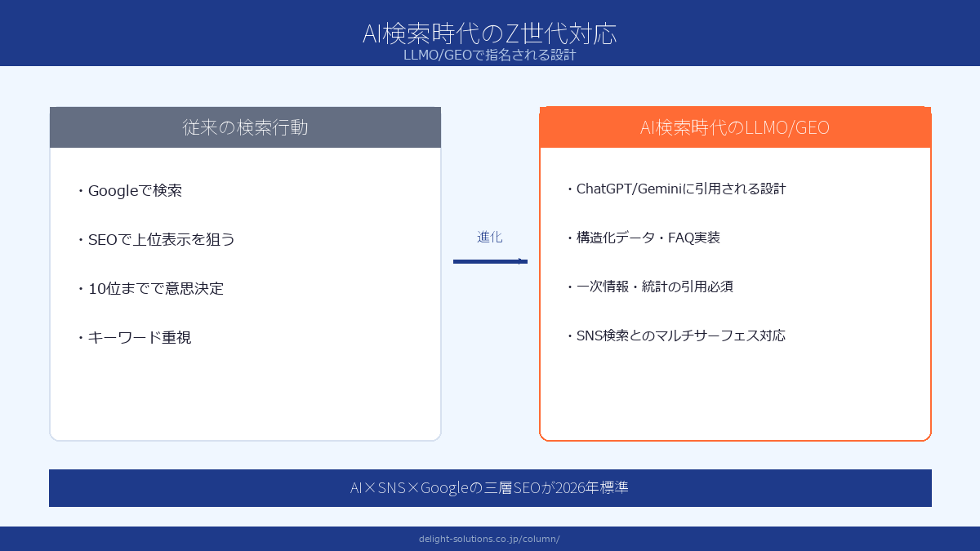Click the bullet '一次情報・統計の引用必須'
Image resolution: width=980 pixels, height=551 pixels.
[649, 287]
